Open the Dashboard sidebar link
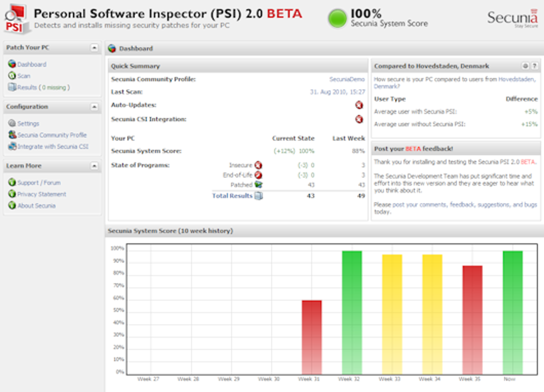The width and height of the screenshot is (544, 392). [x=32, y=64]
